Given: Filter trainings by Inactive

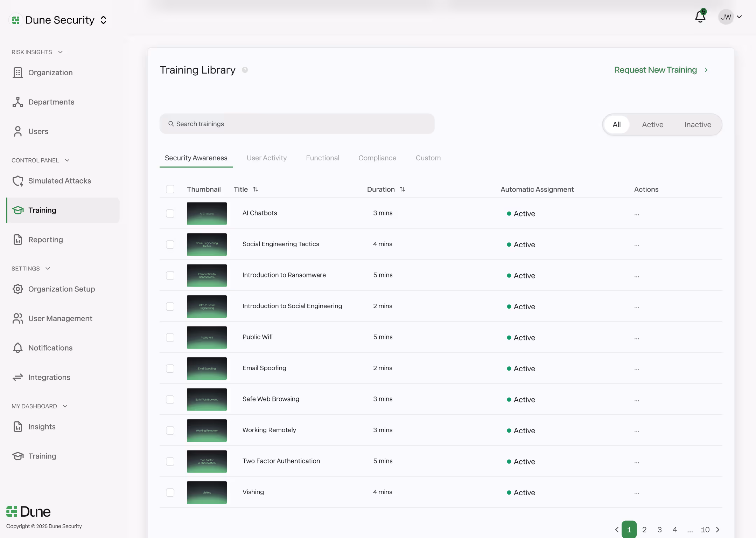Looking at the screenshot, I should coord(698,125).
